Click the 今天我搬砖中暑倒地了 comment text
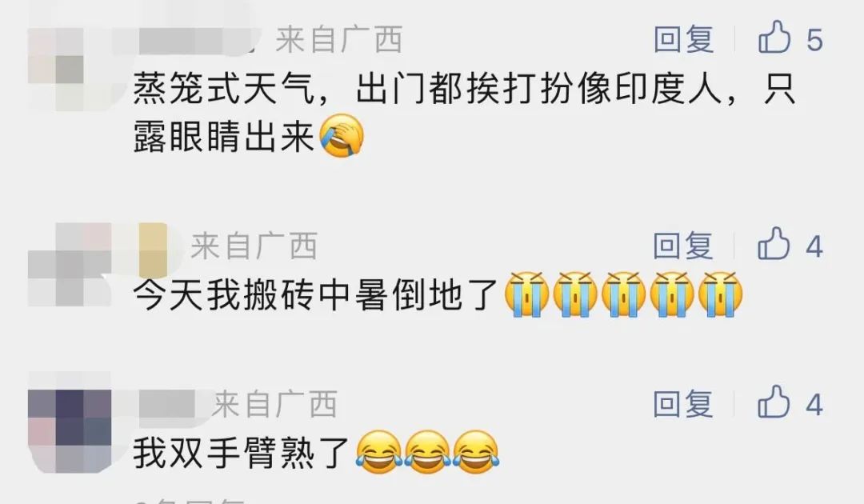This screenshot has height=504, width=864. point(314,295)
